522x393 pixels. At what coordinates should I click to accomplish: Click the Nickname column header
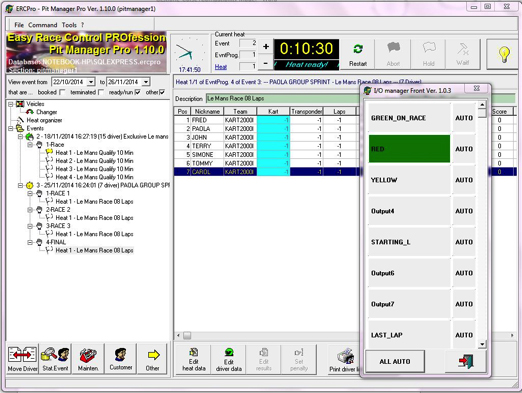pos(207,111)
